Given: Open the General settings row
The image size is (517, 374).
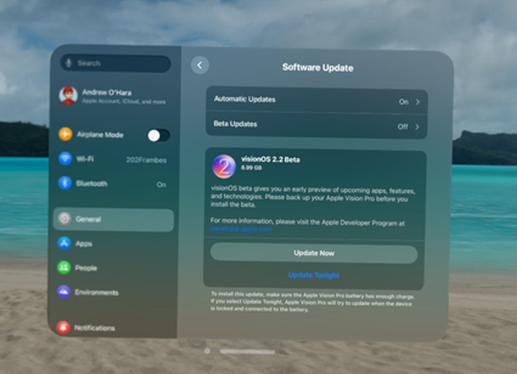Looking at the screenshot, I should click(113, 220).
